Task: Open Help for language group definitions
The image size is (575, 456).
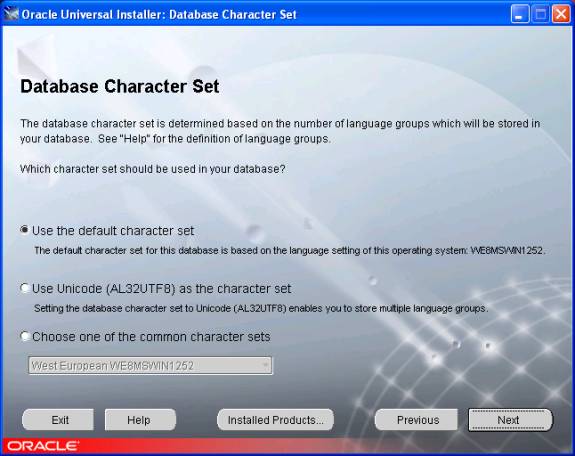Action: tap(140, 420)
